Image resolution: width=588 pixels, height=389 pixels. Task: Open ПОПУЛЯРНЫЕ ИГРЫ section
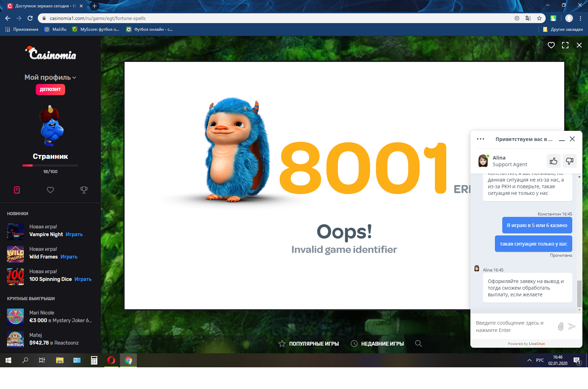pyautogui.click(x=309, y=344)
